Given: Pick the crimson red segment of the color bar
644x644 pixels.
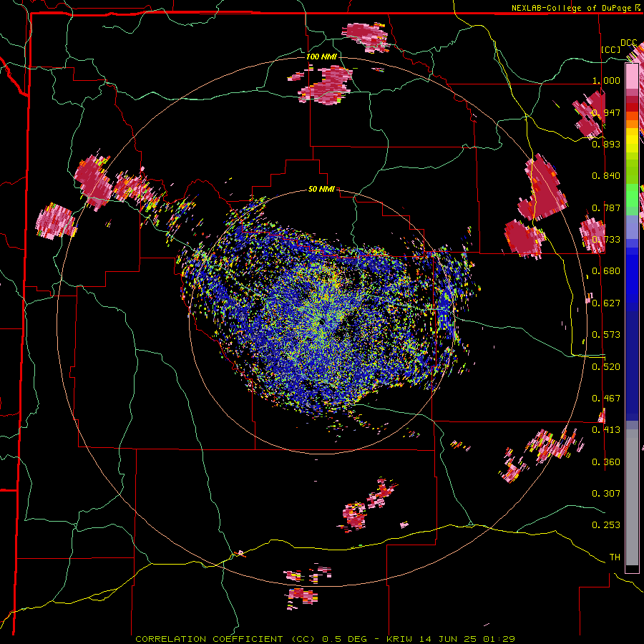Looking at the screenshot, I should click(x=632, y=99).
